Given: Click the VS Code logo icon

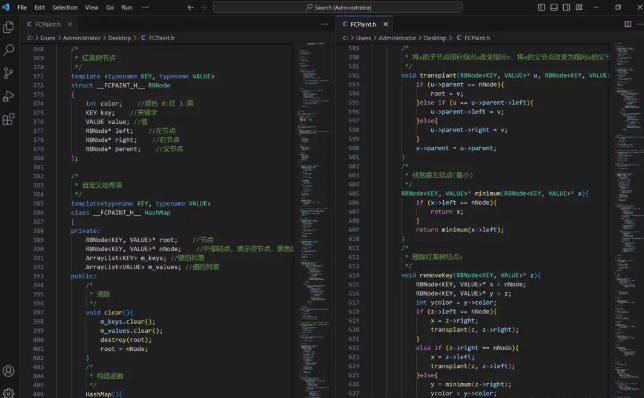Looking at the screenshot, I should pos(6,7).
